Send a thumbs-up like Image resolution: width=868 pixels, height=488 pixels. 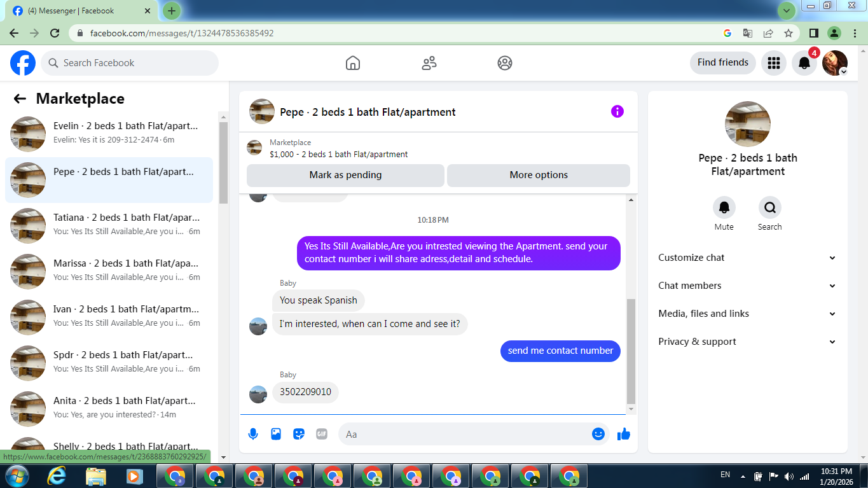(623, 434)
